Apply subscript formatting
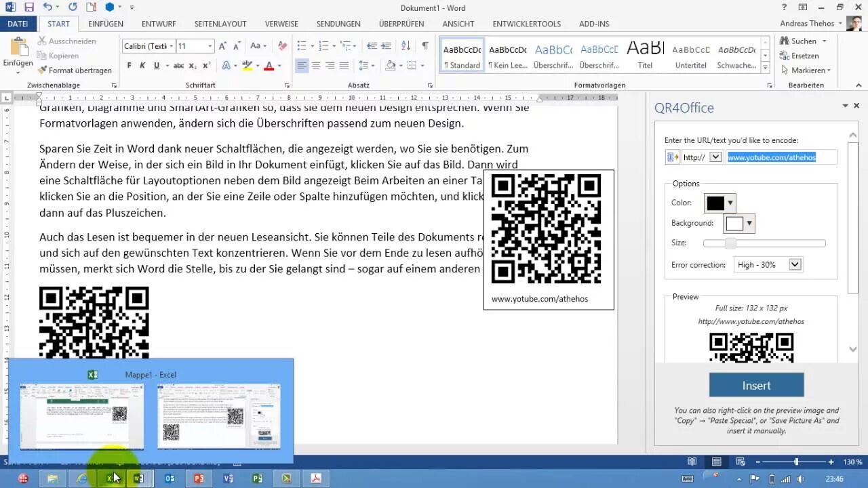The image size is (868, 488). [193, 66]
